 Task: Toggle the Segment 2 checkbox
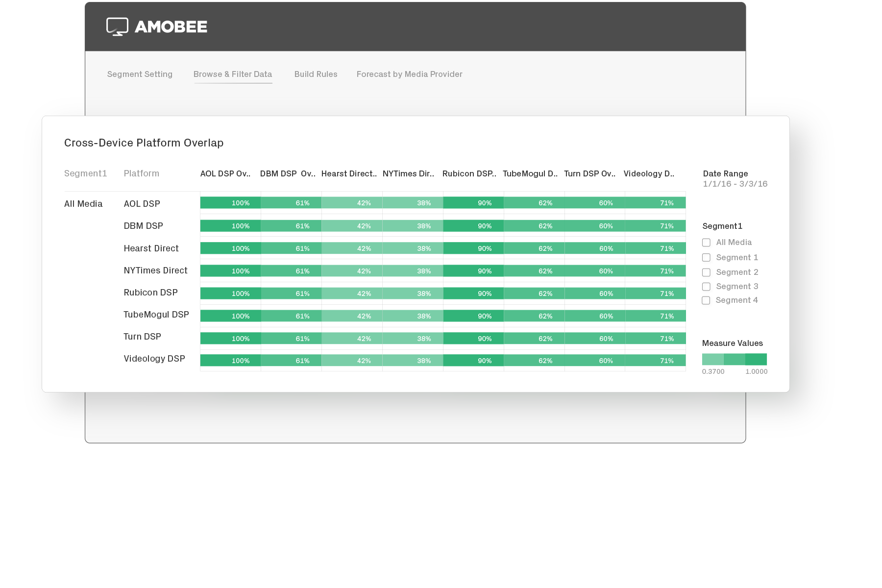tap(706, 272)
